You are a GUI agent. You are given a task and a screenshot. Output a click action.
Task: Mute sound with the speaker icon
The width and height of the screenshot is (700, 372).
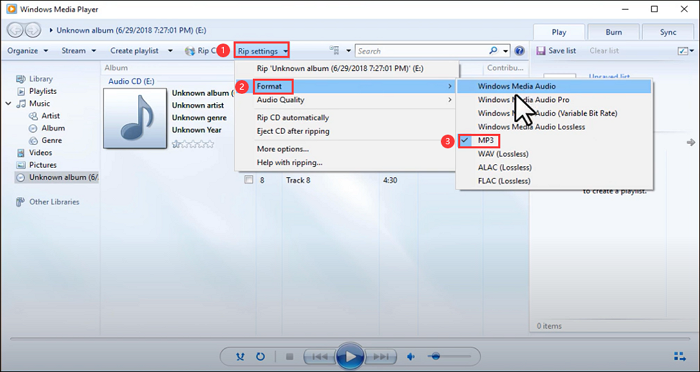[411, 357]
